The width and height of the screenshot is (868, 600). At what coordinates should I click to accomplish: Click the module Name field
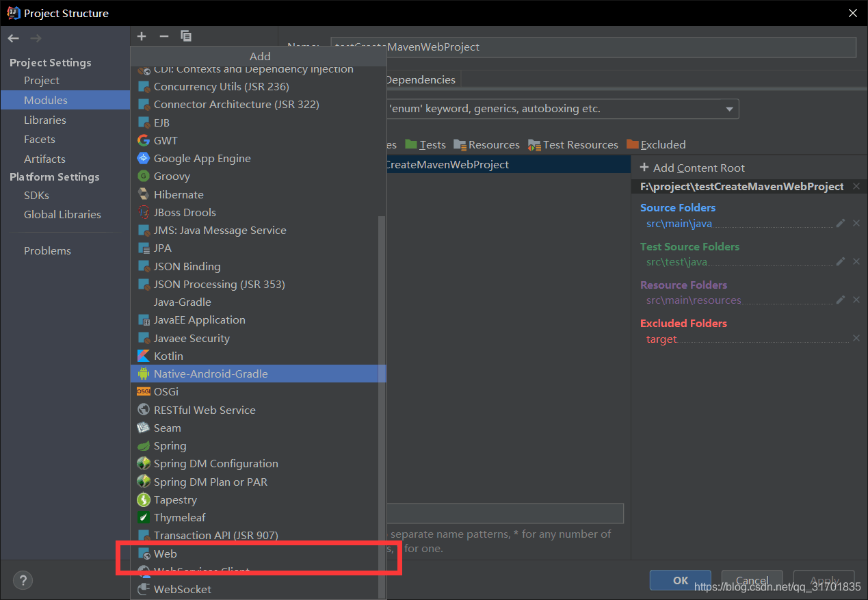(x=593, y=47)
